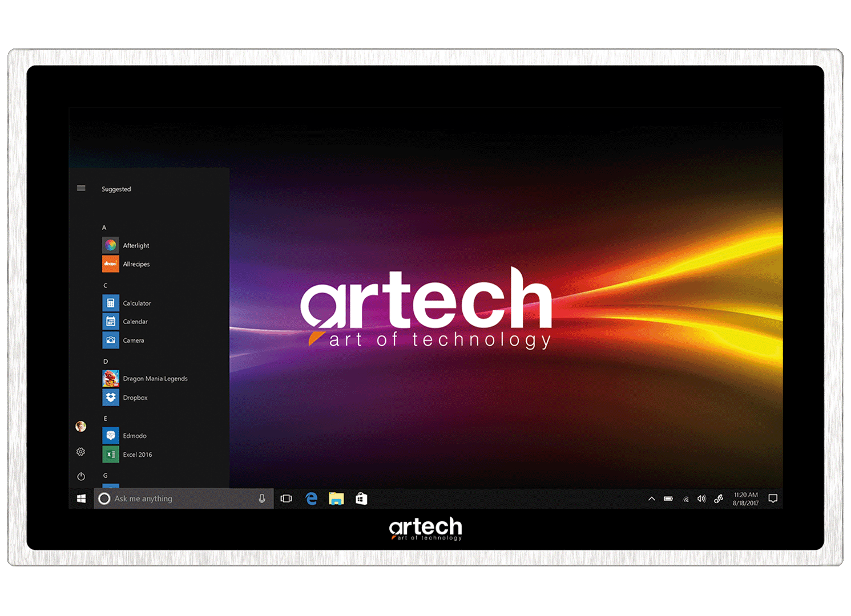851x616 pixels.
Task: Open the Power options menu
Action: point(81,476)
